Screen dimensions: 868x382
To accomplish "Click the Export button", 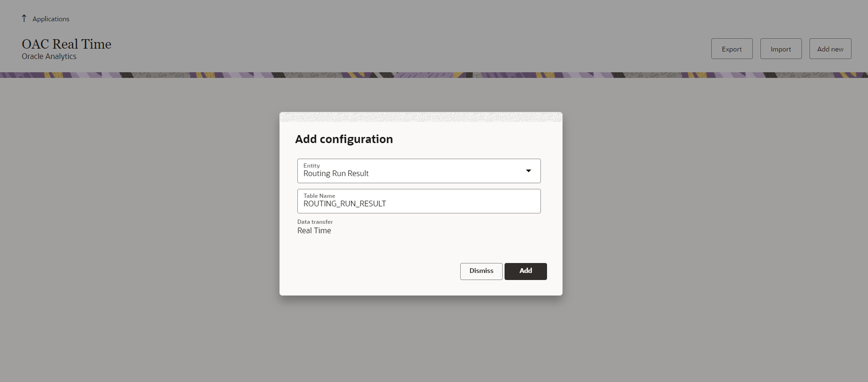I will 732,49.
